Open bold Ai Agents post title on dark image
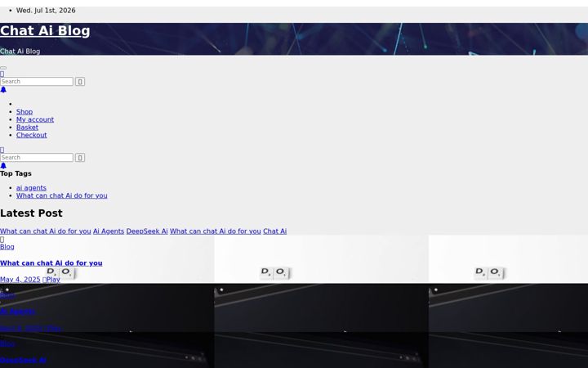 pyautogui.click(x=18, y=312)
